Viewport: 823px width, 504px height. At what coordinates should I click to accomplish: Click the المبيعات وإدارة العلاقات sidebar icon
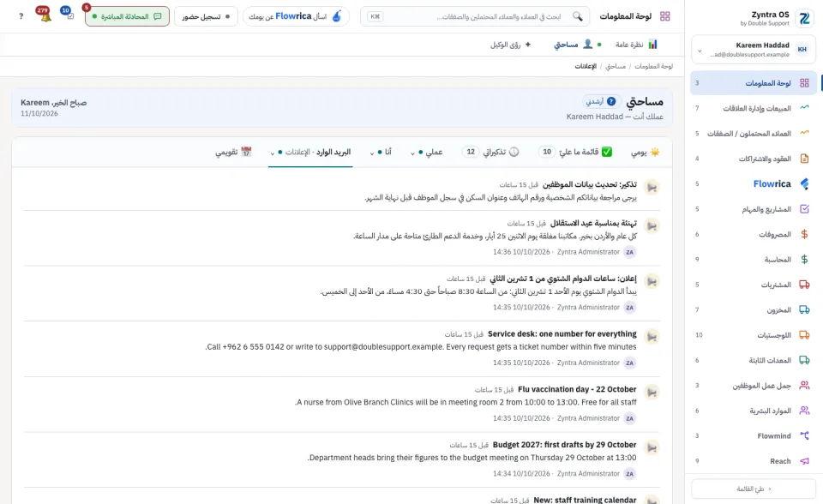pos(804,108)
